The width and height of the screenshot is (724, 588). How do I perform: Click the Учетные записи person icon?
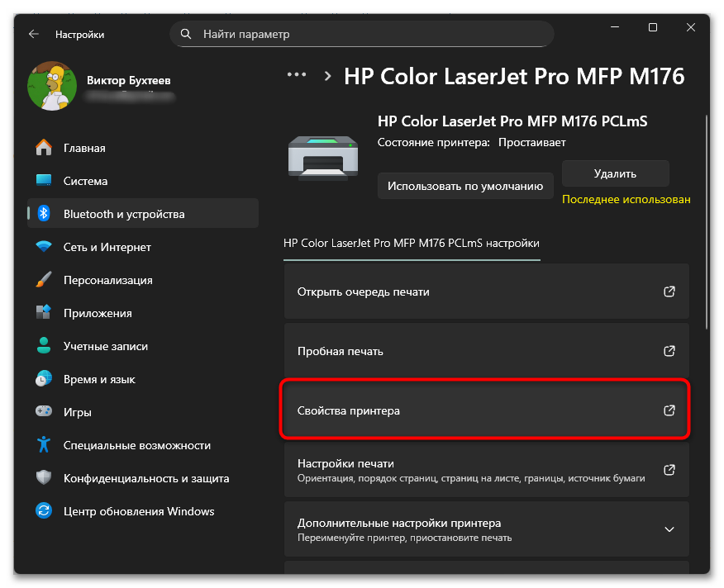tap(44, 346)
